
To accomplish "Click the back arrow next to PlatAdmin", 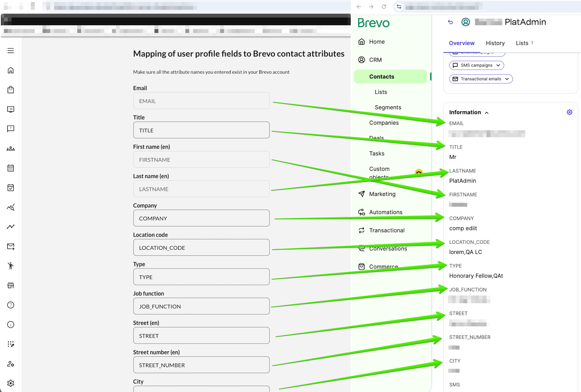I will pyautogui.click(x=451, y=22).
